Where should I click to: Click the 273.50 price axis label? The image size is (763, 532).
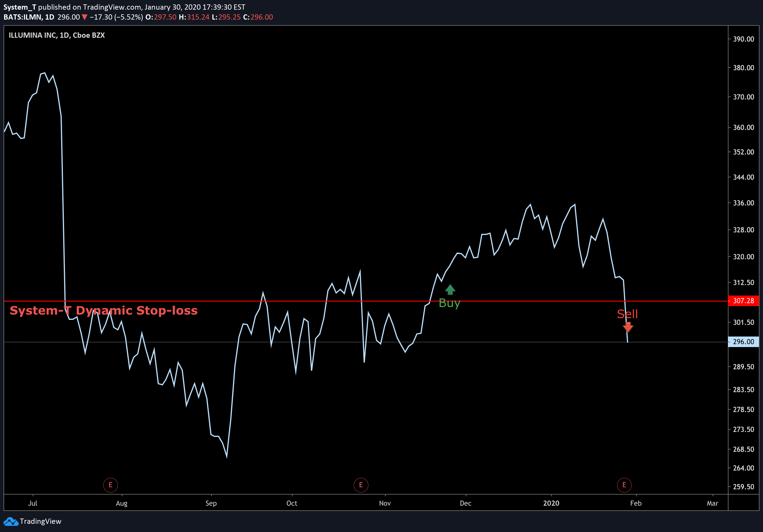click(743, 429)
